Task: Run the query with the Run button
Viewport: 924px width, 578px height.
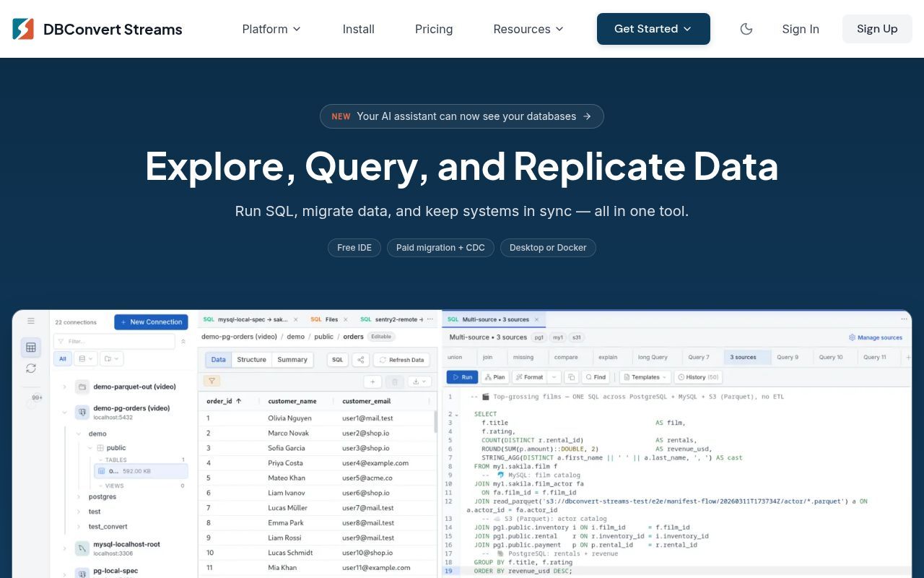Action: point(462,377)
